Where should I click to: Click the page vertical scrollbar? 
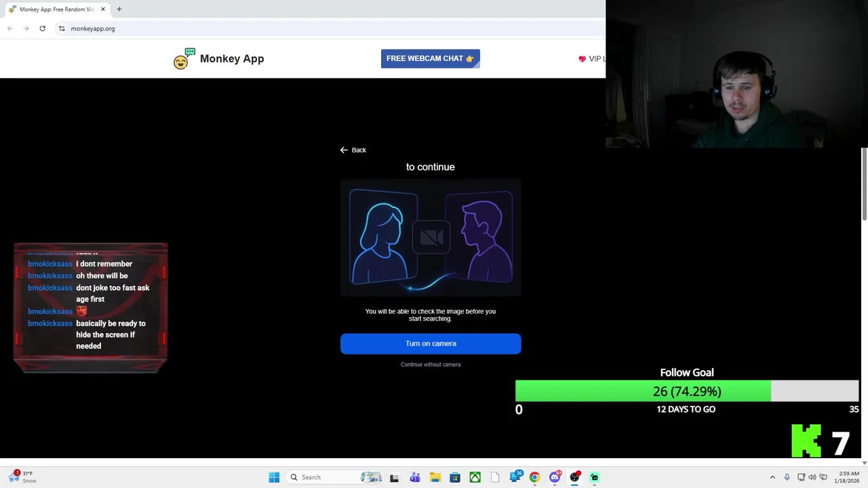865,183
